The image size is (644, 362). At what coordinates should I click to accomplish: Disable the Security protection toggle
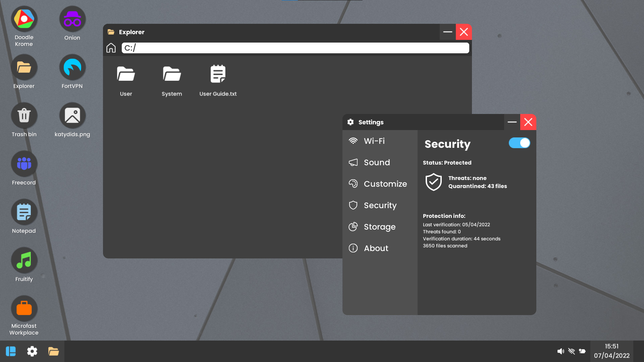[x=519, y=143]
